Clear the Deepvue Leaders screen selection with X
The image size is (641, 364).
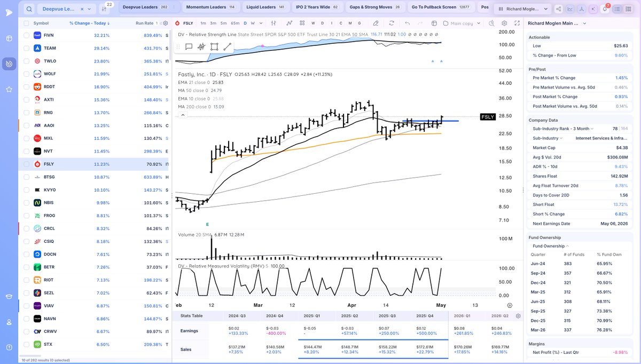pyautogui.click(x=83, y=9)
